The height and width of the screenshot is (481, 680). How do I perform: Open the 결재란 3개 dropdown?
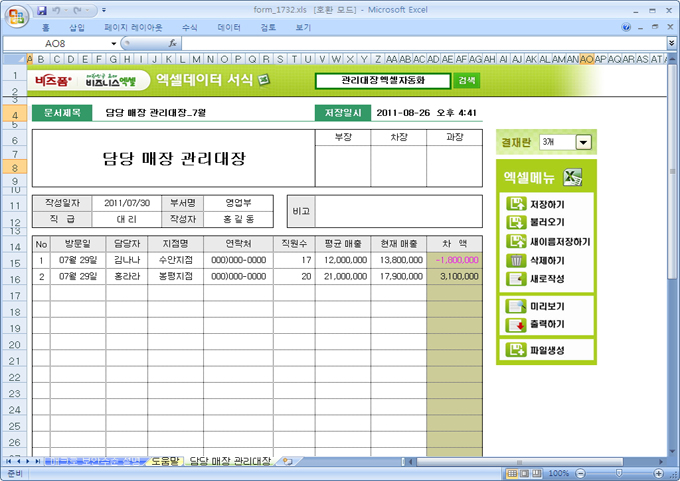tap(583, 142)
